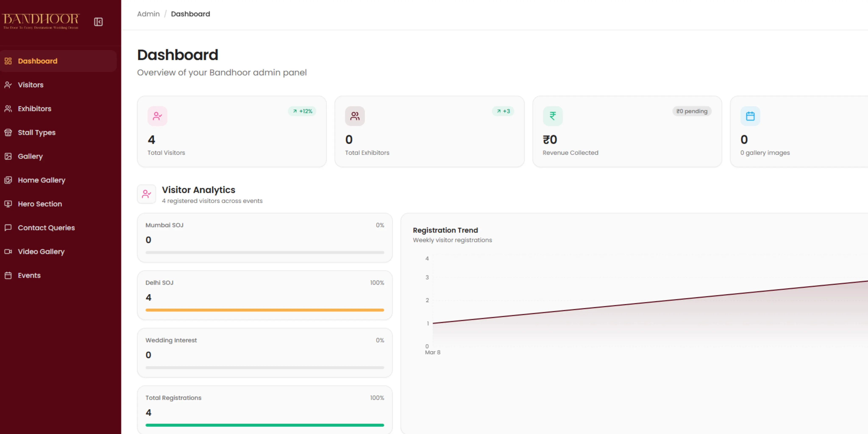Click the Mumbai SOJ stat card
This screenshot has height=434, width=868.
pos(264,238)
